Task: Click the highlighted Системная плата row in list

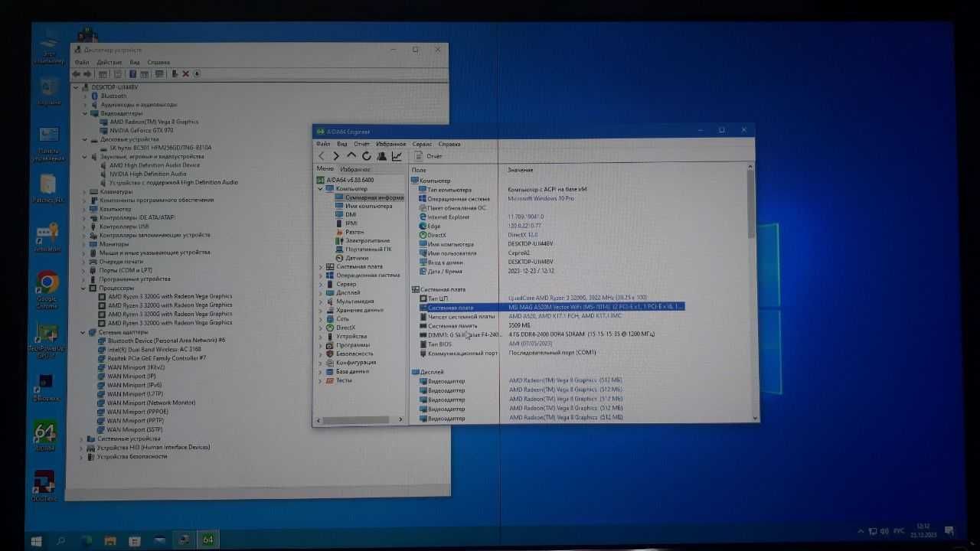Action: point(551,307)
